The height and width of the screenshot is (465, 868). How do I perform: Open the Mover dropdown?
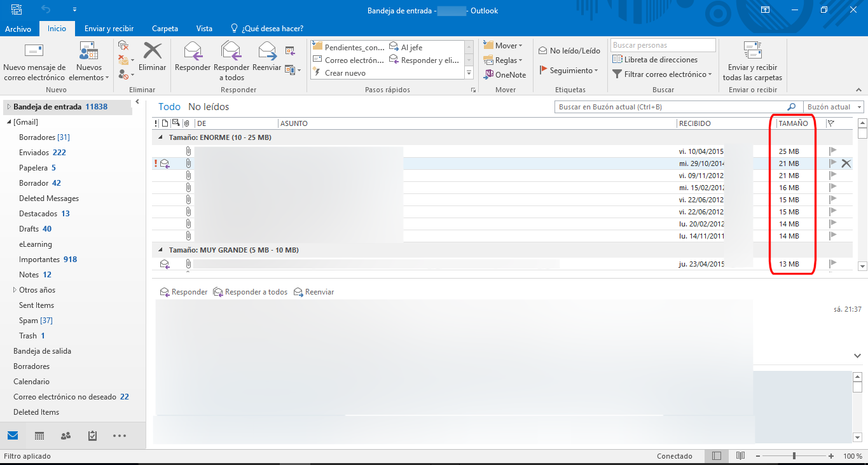[x=502, y=45]
